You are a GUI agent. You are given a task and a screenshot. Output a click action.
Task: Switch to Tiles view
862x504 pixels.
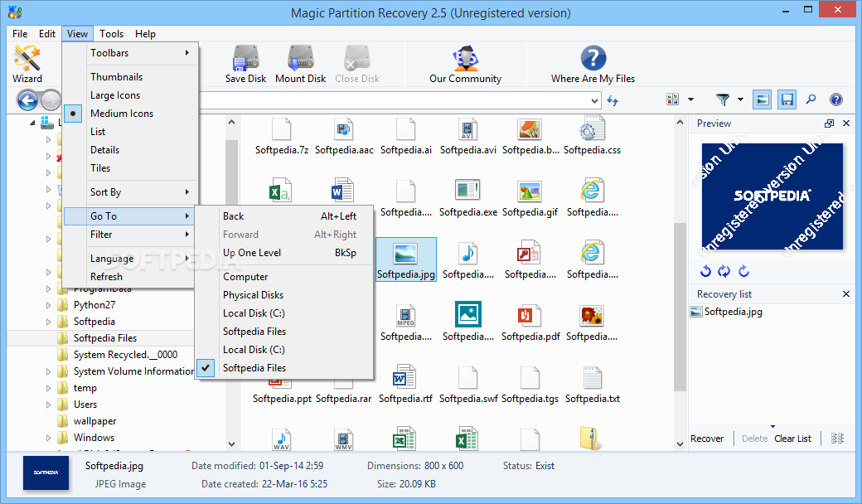point(130,167)
